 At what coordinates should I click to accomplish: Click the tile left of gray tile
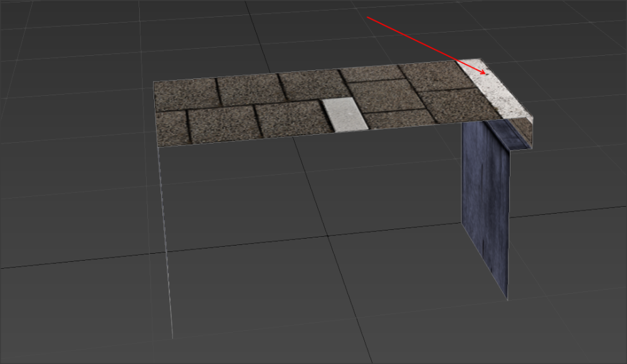tap(293, 118)
